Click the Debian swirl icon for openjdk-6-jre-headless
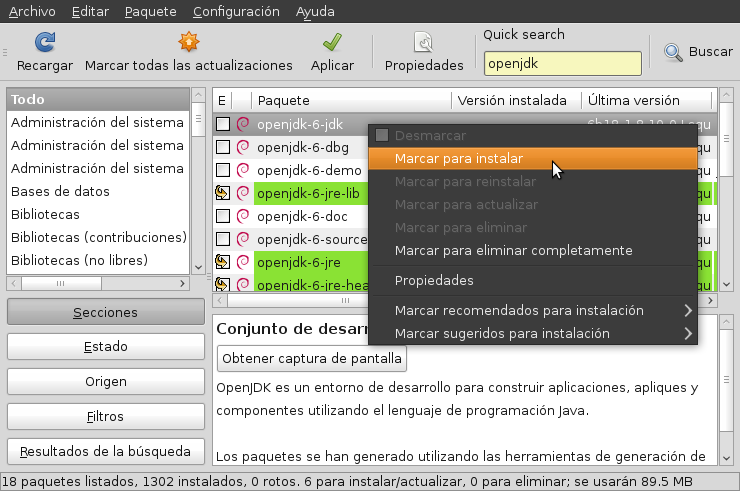This screenshot has width=740, height=491. 243,284
